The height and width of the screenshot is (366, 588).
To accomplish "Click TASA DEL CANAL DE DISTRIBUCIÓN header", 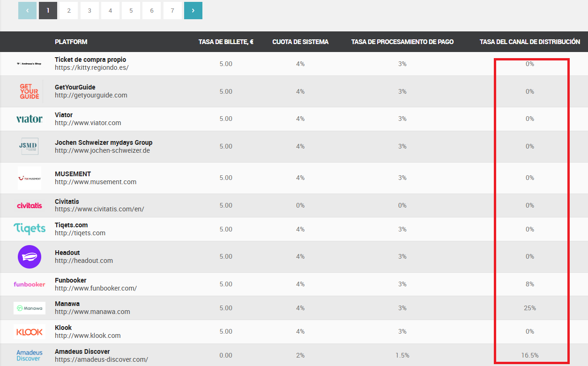I will [530, 42].
